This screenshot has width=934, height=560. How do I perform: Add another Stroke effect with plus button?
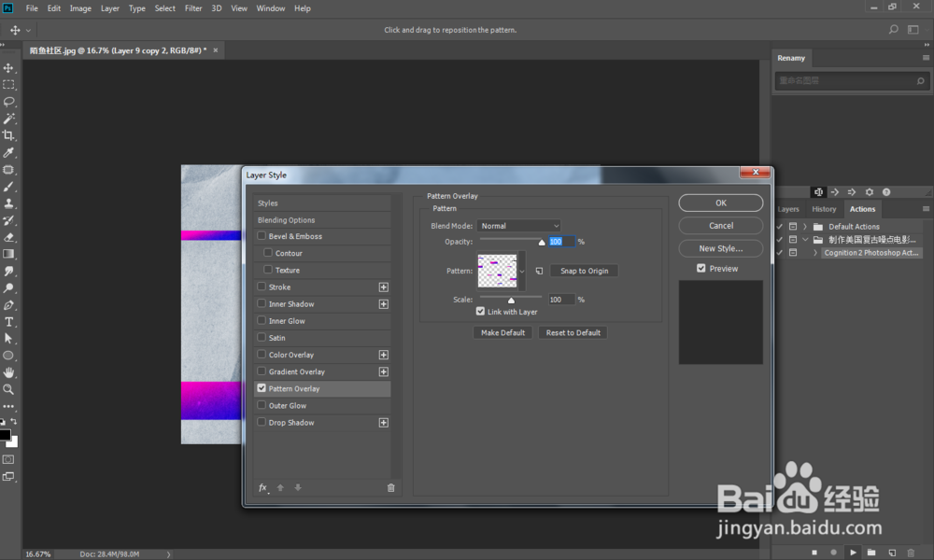tap(384, 287)
